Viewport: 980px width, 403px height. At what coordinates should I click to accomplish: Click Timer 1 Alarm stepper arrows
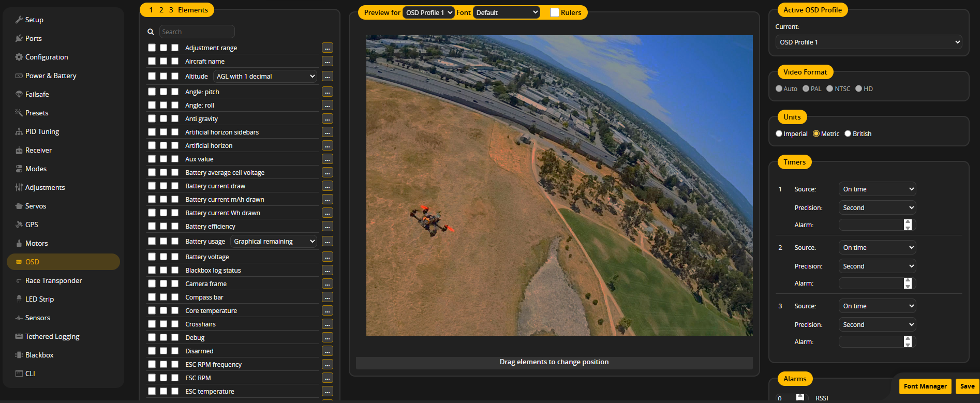(908, 225)
